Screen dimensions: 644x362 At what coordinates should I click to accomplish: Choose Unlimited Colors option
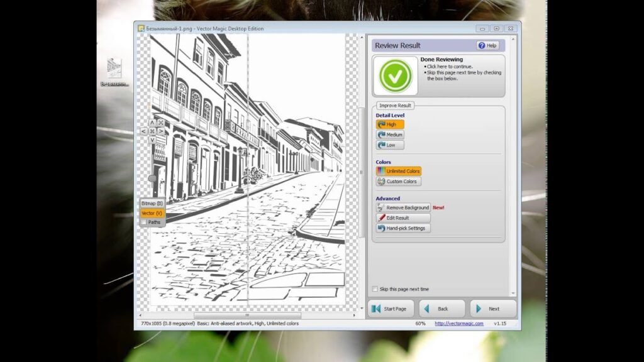click(x=398, y=171)
